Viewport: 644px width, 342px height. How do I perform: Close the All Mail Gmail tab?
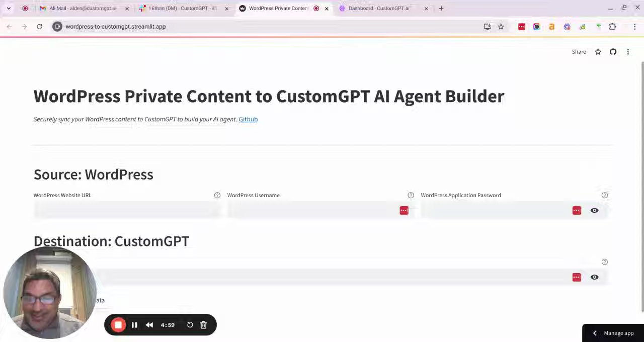(x=127, y=8)
